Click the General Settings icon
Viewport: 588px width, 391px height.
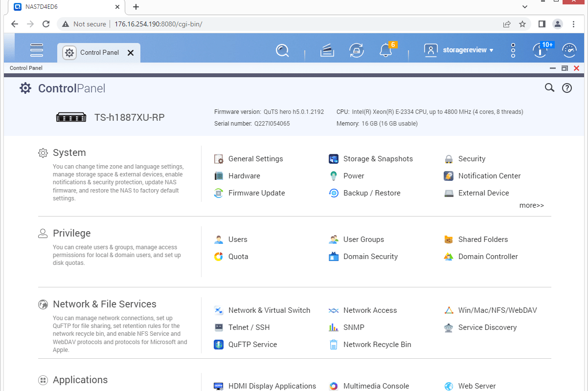pos(219,159)
